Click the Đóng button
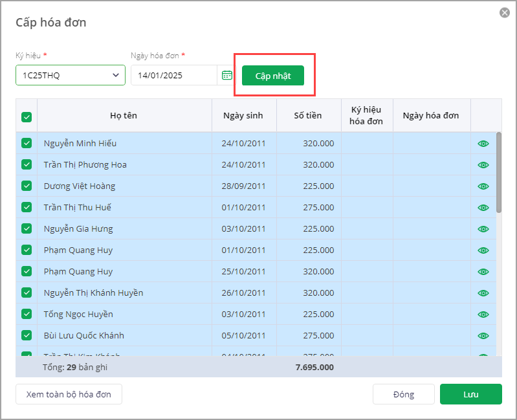The image size is (517, 420). point(403,394)
